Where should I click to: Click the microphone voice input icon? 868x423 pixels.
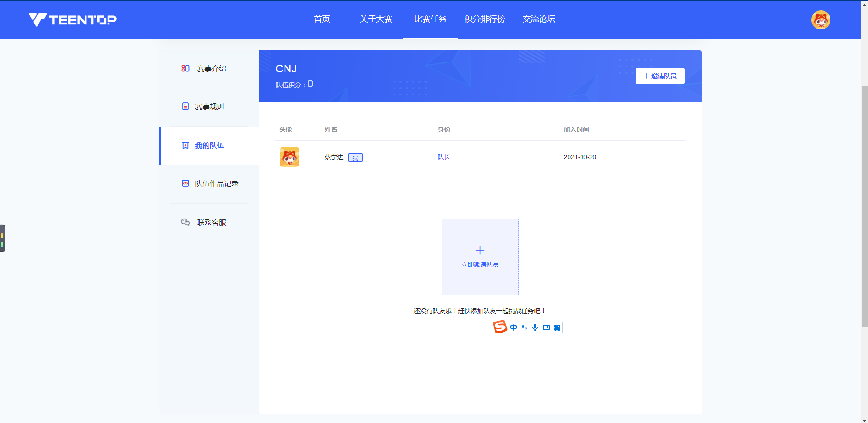click(535, 328)
